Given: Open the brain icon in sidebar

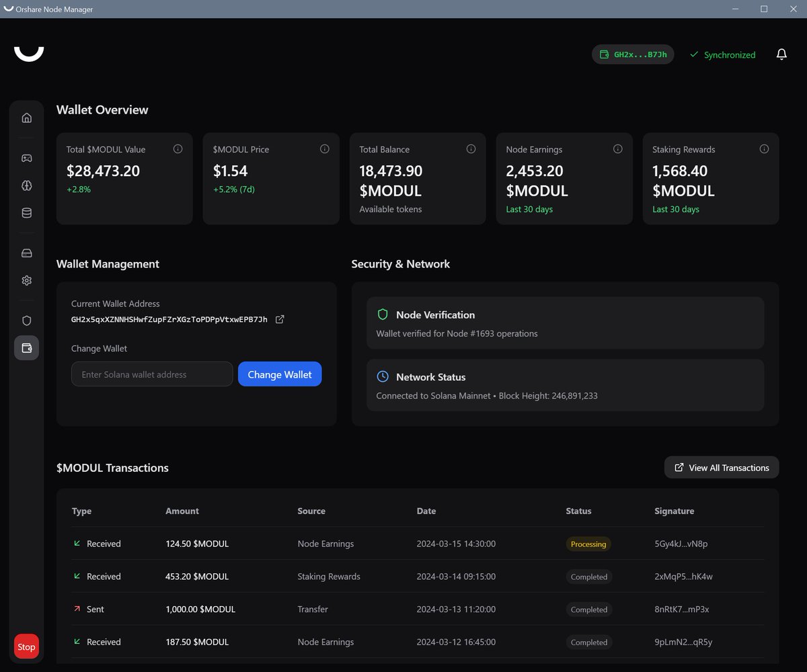Looking at the screenshot, I should [x=27, y=185].
